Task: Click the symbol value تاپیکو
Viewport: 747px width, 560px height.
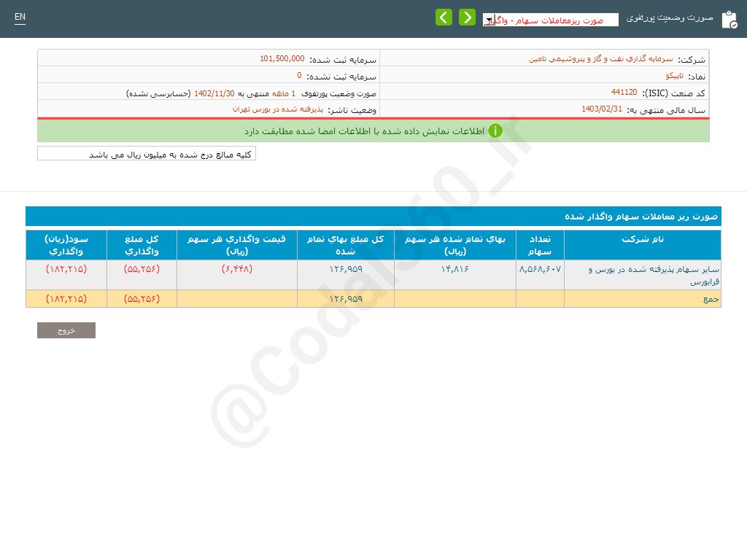Action: pyautogui.click(x=665, y=76)
